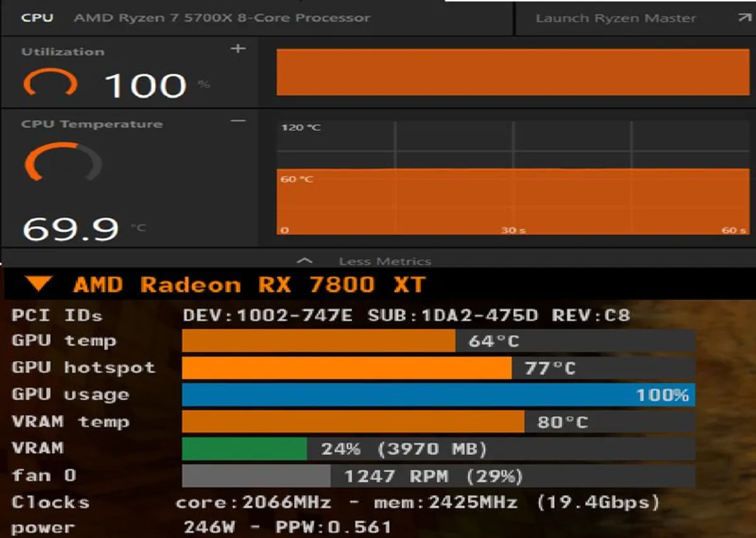The height and width of the screenshot is (538, 756).
Task: Click the GPU usage row label
Action: (70, 395)
